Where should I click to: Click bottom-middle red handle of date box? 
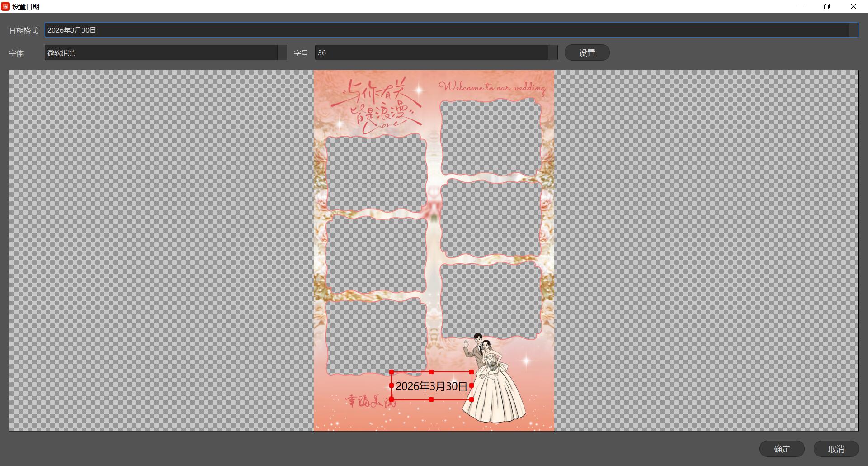point(431,399)
